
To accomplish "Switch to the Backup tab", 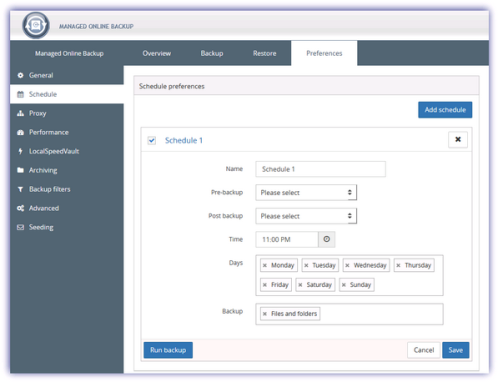I will pos(212,53).
